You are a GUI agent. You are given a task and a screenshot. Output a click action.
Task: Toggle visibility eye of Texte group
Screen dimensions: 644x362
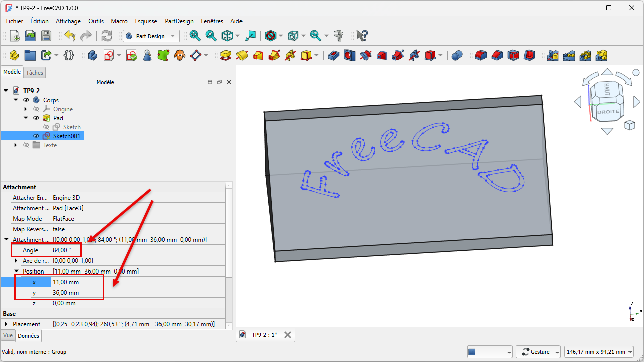26,145
